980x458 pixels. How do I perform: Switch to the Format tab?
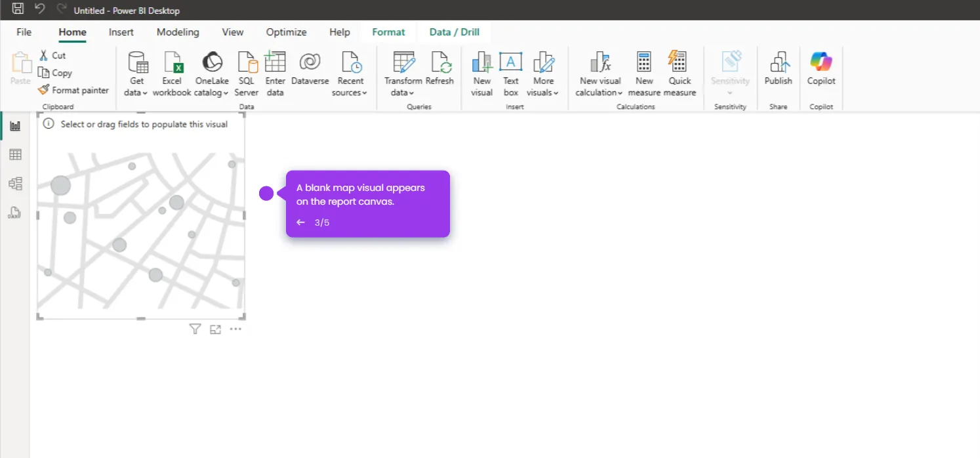click(x=388, y=32)
